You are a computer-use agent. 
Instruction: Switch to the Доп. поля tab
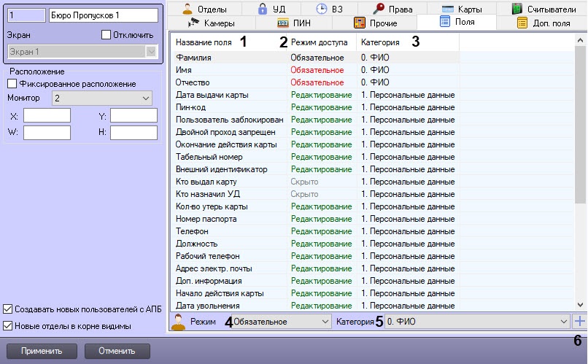[x=543, y=23]
